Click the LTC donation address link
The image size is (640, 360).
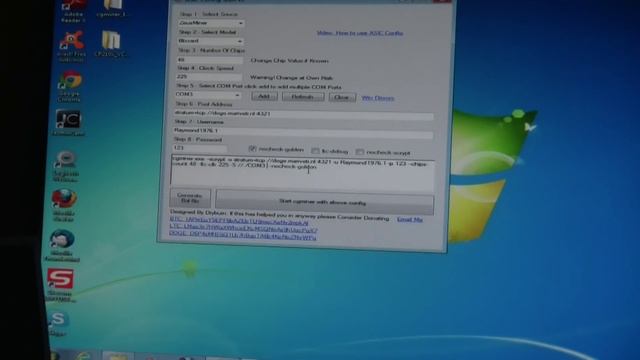pos(243,229)
